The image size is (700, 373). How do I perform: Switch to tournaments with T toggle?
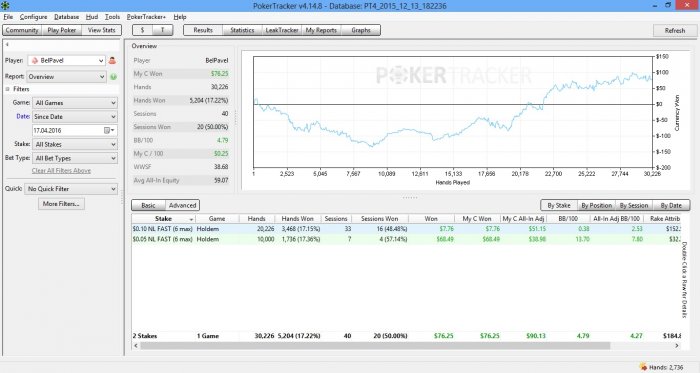point(162,30)
